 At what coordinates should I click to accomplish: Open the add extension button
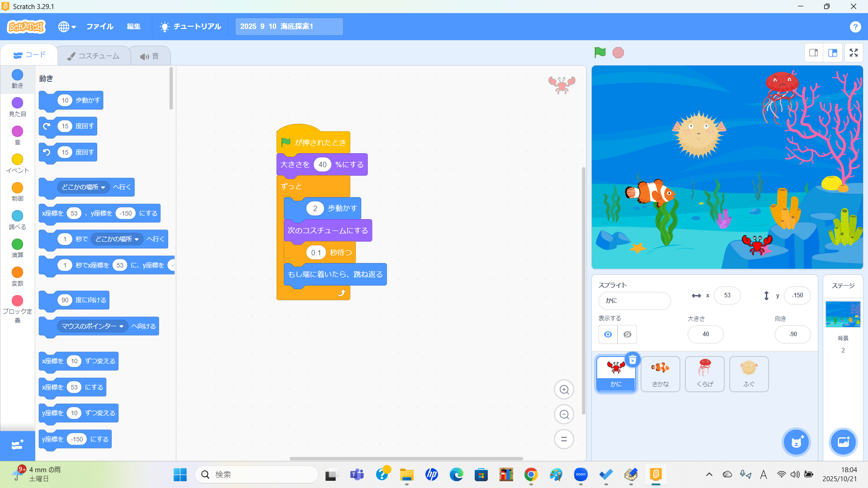point(17,445)
